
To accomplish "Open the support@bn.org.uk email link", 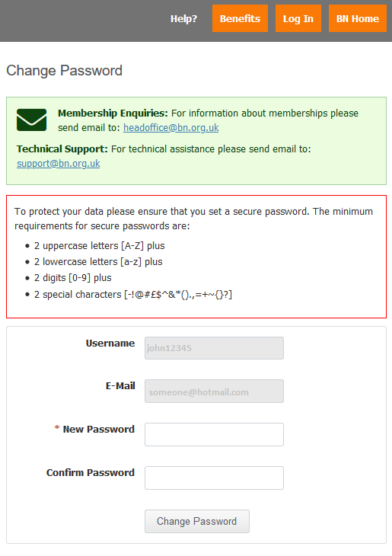I will tap(59, 164).
